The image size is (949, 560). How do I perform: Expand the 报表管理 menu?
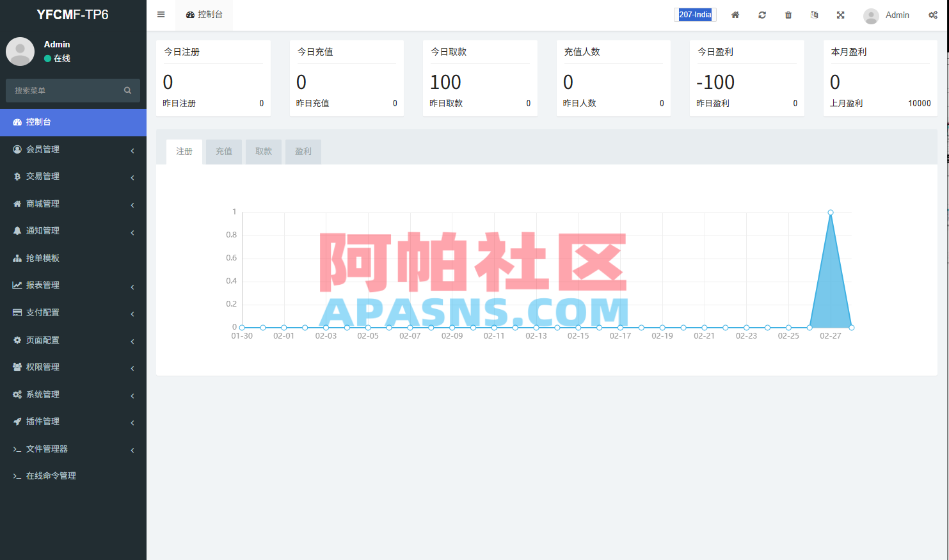click(73, 285)
